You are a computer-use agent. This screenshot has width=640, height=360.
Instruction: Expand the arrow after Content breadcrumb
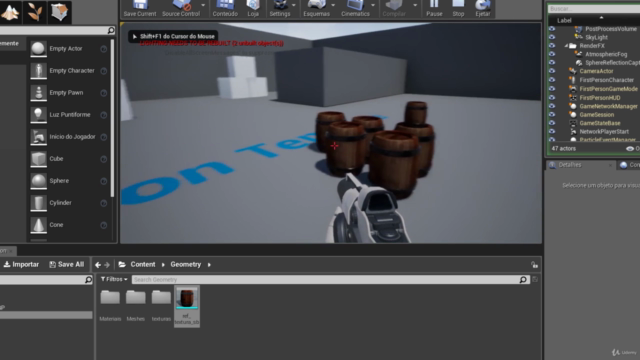coord(163,265)
